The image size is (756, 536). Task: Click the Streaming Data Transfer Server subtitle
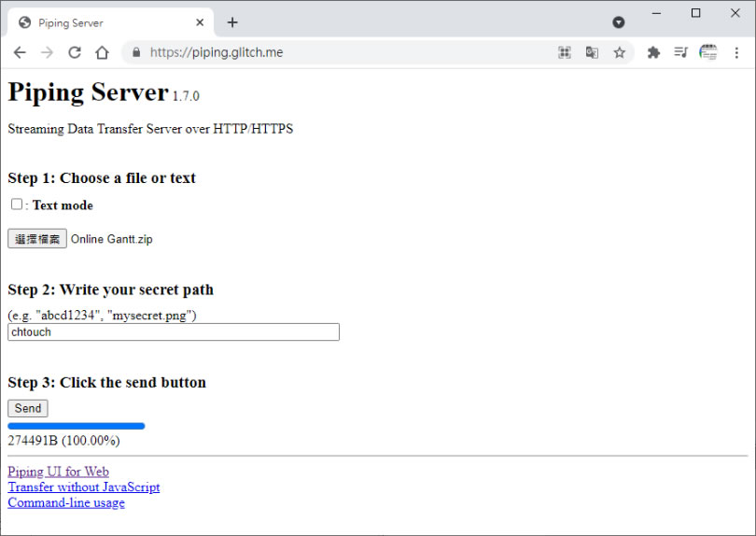tap(150, 129)
